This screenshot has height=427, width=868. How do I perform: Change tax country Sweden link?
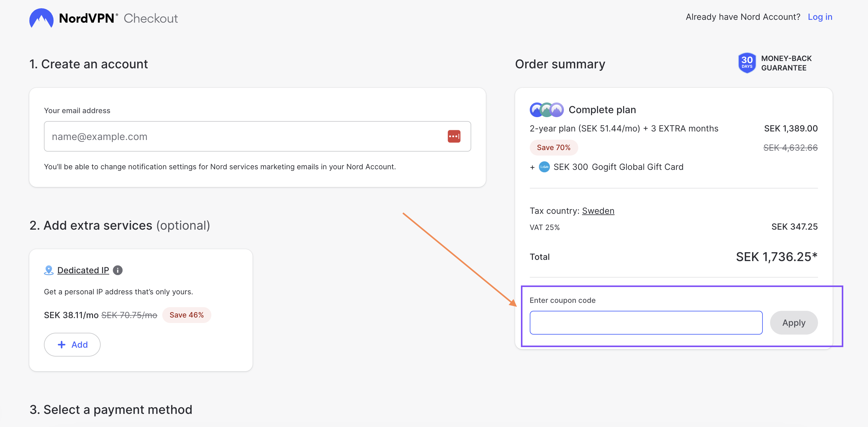[x=598, y=211]
